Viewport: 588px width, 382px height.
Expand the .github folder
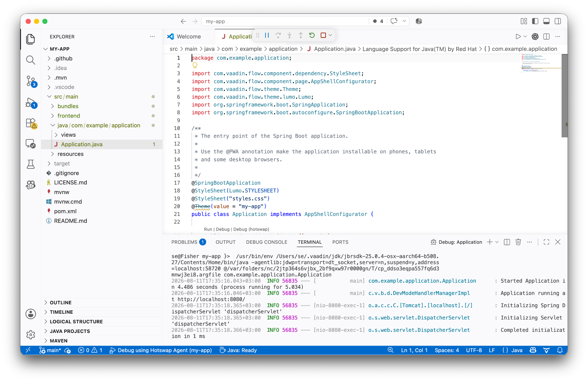coord(102,59)
